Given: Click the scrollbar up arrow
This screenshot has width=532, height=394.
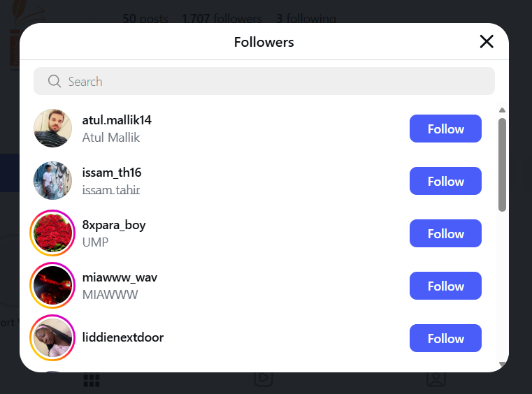Looking at the screenshot, I should click(x=502, y=110).
